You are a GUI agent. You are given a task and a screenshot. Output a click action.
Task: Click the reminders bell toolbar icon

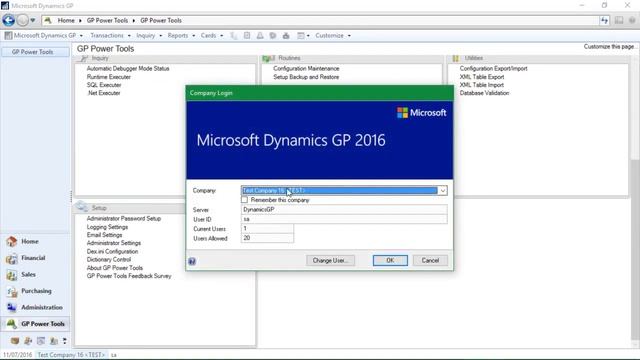[260, 36]
